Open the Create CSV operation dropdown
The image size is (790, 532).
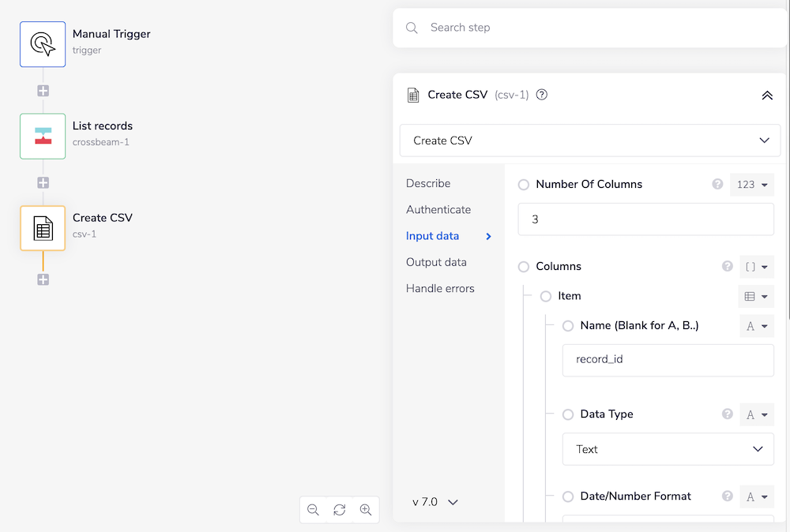click(x=589, y=140)
